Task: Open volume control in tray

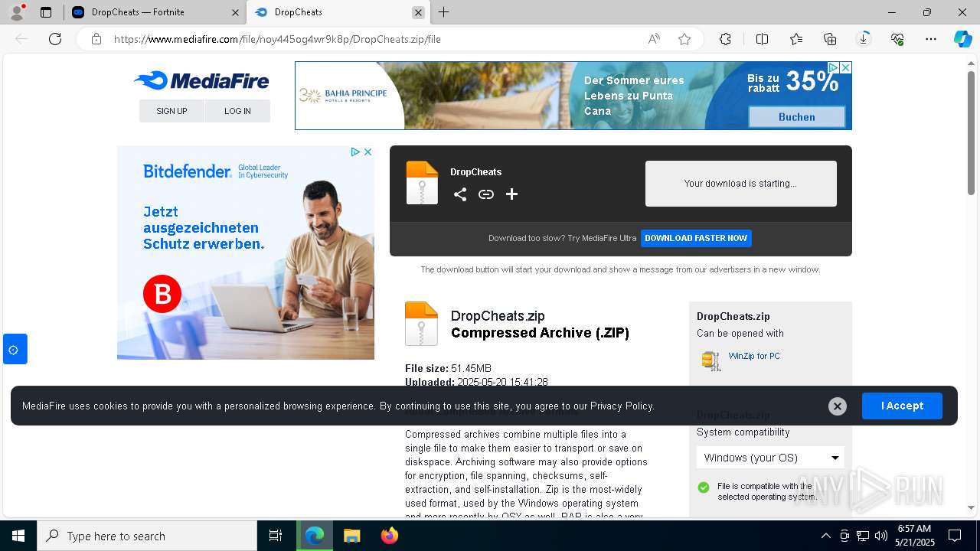Action: 880,536
